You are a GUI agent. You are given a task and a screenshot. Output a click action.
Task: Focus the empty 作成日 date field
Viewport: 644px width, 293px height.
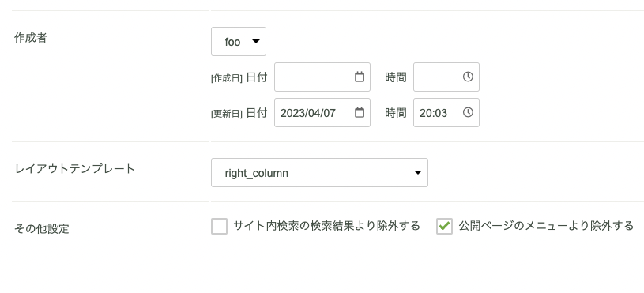322,77
